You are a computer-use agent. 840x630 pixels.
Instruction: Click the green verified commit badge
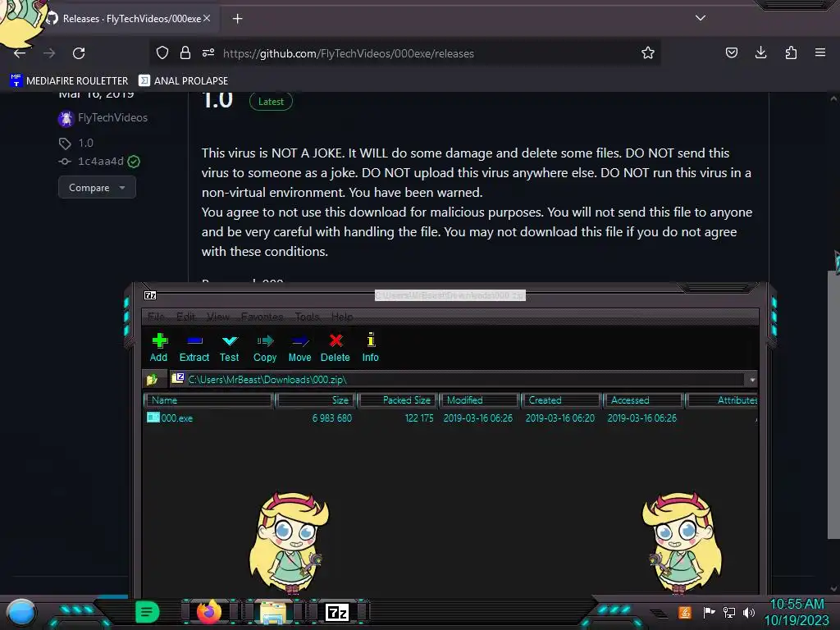click(134, 162)
